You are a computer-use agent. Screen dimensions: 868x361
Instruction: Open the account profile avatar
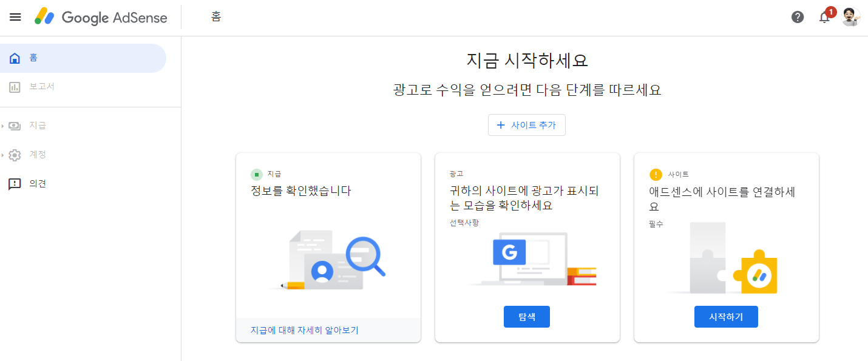[x=851, y=17]
